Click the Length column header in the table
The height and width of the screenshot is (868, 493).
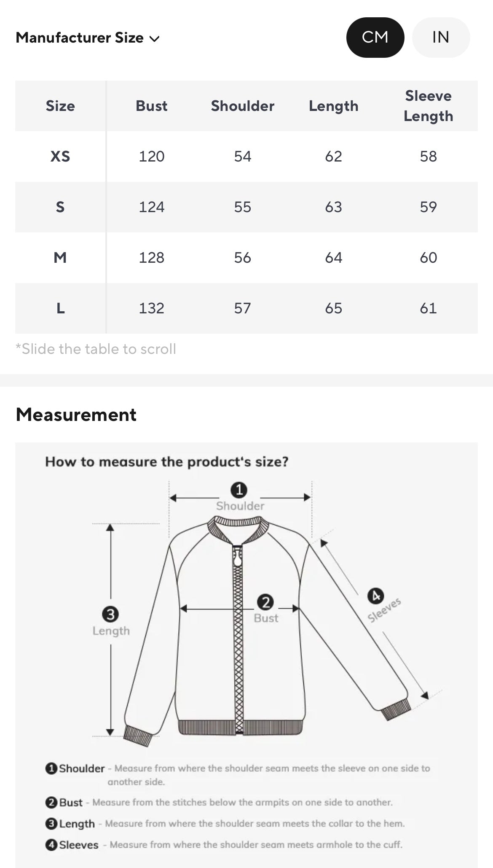pyautogui.click(x=333, y=106)
